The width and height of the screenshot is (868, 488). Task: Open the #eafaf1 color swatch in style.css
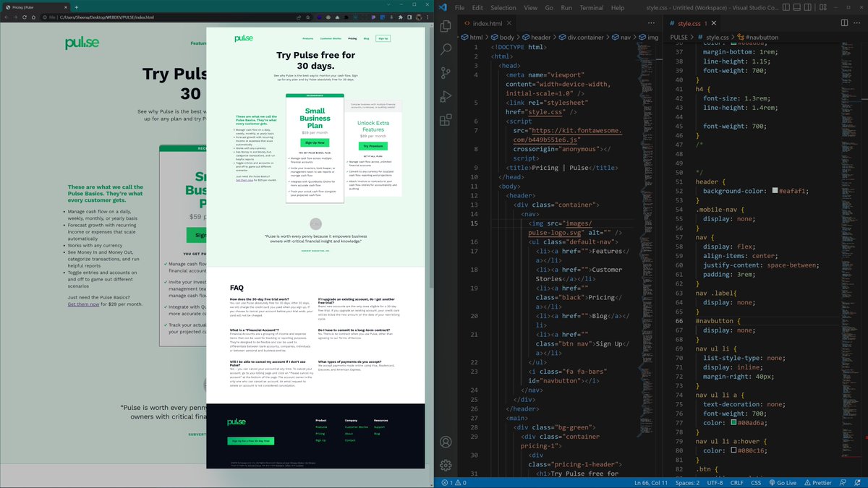(x=775, y=191)
